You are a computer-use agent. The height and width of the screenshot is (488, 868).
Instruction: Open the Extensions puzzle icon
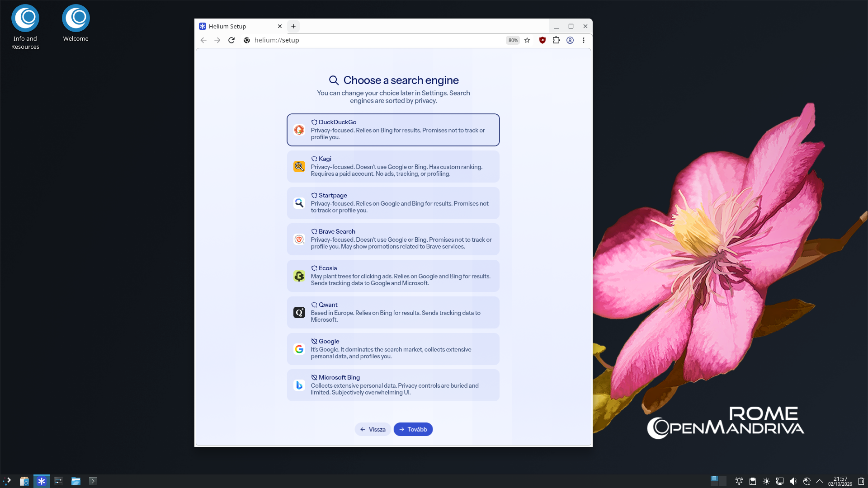(x=556, y=40)
